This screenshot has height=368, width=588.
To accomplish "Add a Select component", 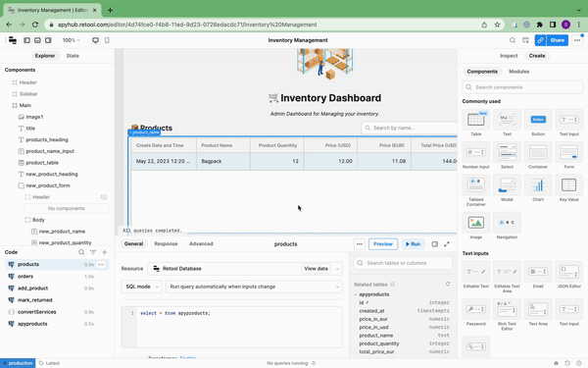I will click(x=507, y=155).
